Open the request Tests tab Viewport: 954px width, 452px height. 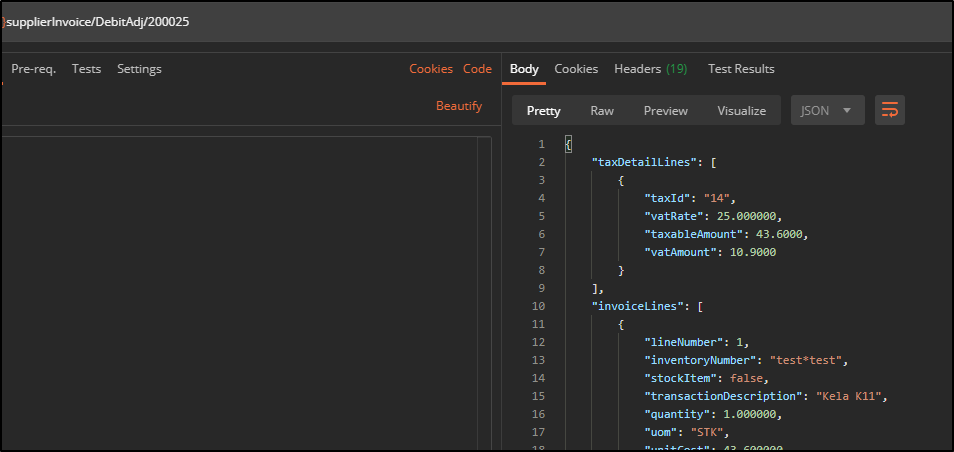click(x=86, y=69)
